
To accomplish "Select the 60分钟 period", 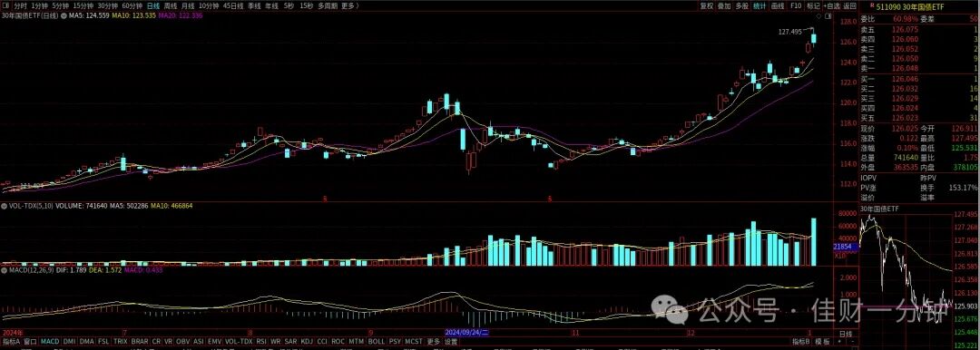I will pos(132,5).
